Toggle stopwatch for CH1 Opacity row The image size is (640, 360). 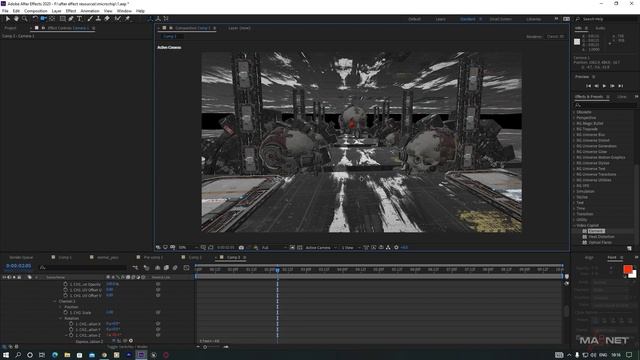(65, 284)
